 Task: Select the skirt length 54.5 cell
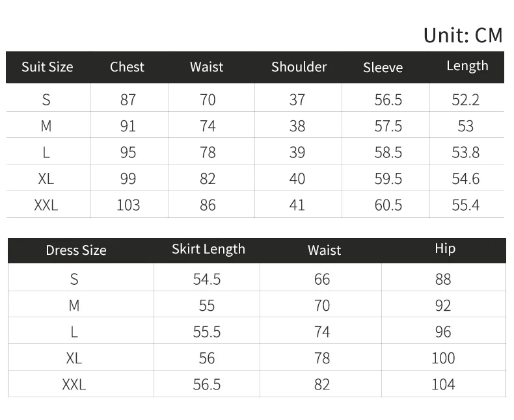point(207,279)
